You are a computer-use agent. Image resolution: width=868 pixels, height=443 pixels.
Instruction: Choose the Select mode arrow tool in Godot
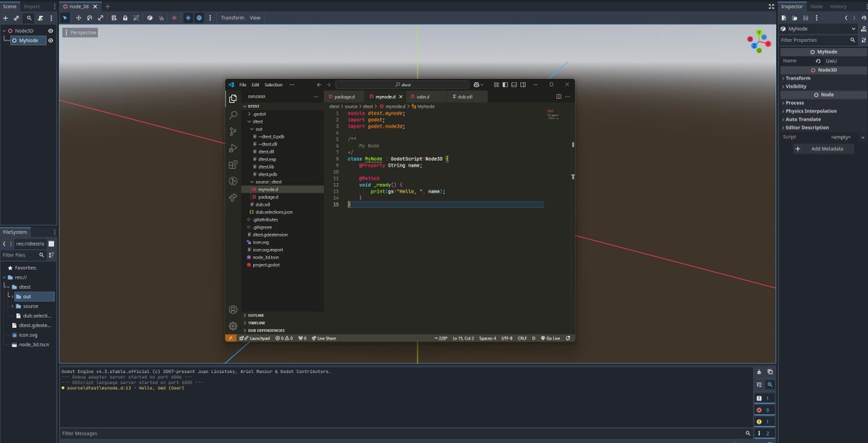click(x=65, y=17)
